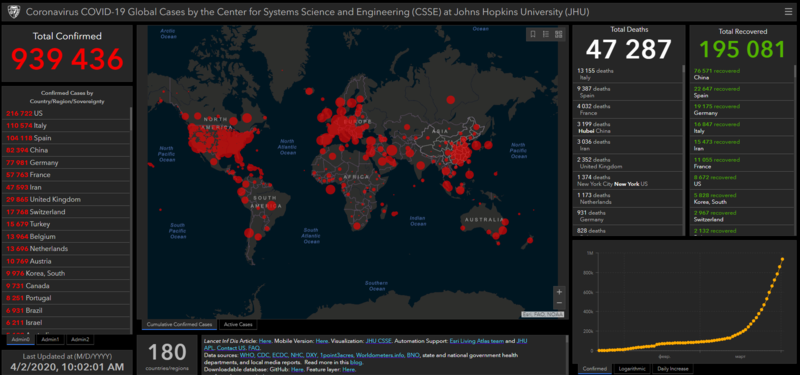Image resolution: width=800 pixels, height=375 pixels.
Task: Open the Worldometers.info link
Action: 380,355
